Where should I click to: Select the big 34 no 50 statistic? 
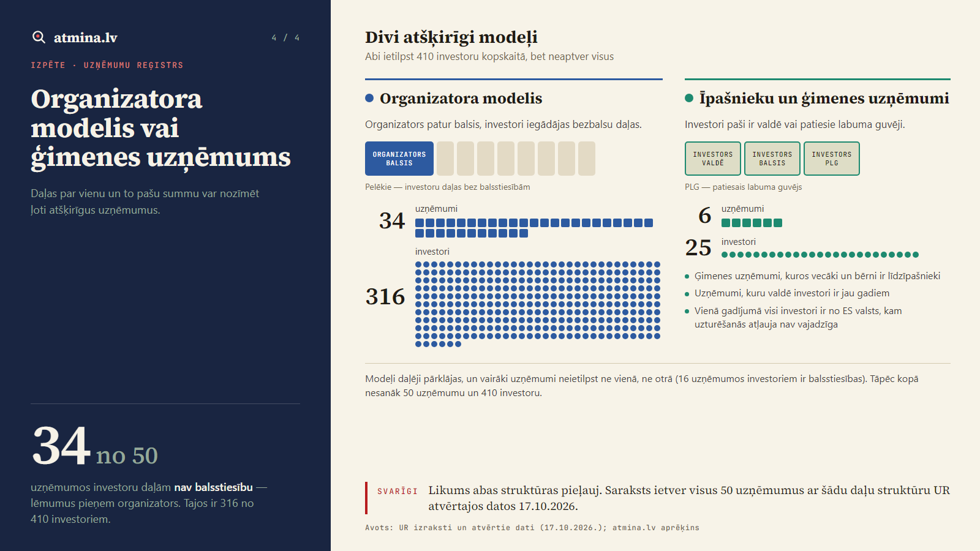(95, 446)
